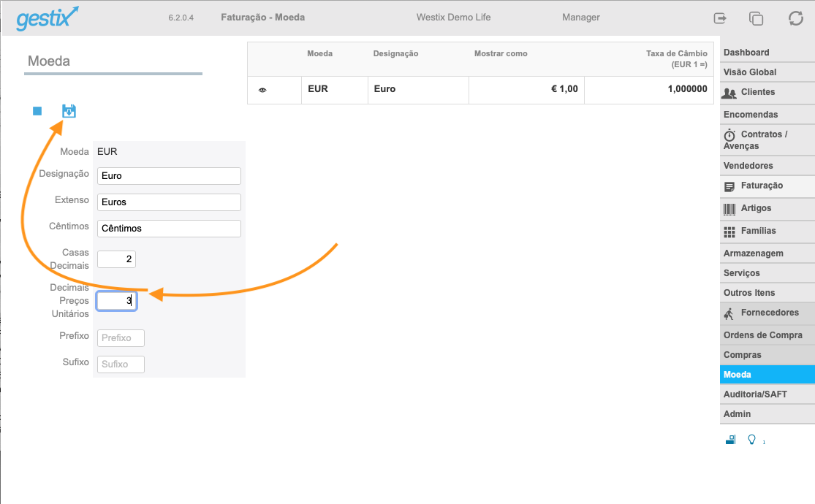
Task: Click the Fornecedores worker icon
Action: [x=729, y=314]
